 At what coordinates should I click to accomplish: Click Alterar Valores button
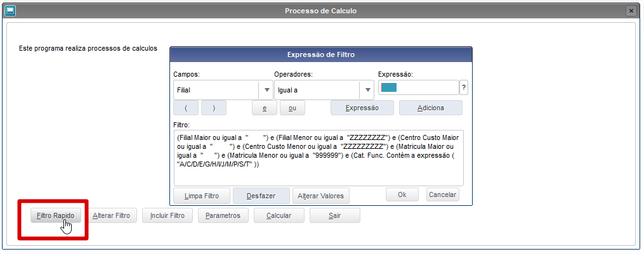click(321, 196)
